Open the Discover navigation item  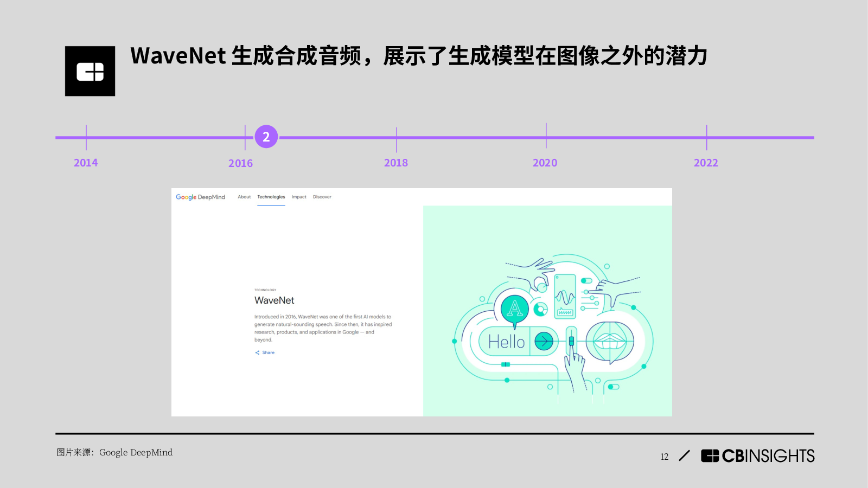[x=322, y=197]
